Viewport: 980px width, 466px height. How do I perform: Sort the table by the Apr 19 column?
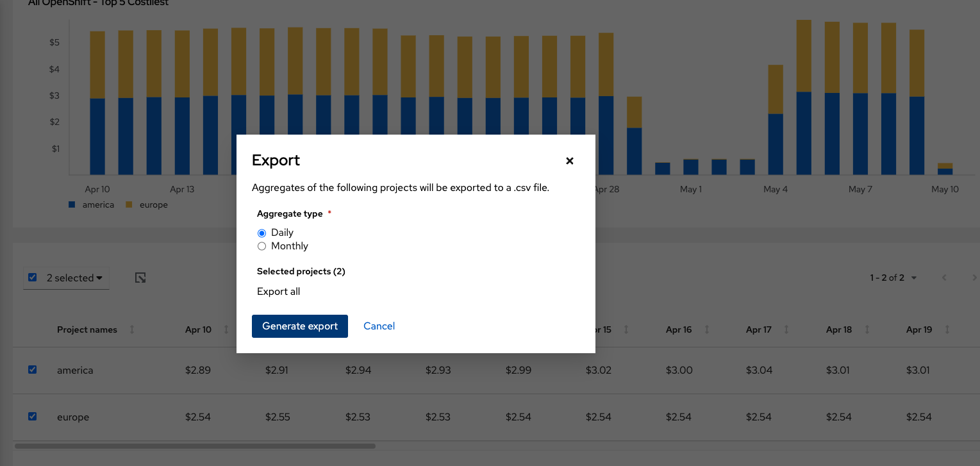[x=947, y=329]
